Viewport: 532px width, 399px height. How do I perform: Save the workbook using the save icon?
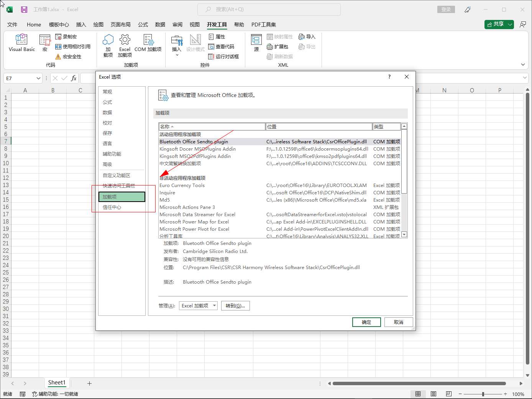click(24, 10)
